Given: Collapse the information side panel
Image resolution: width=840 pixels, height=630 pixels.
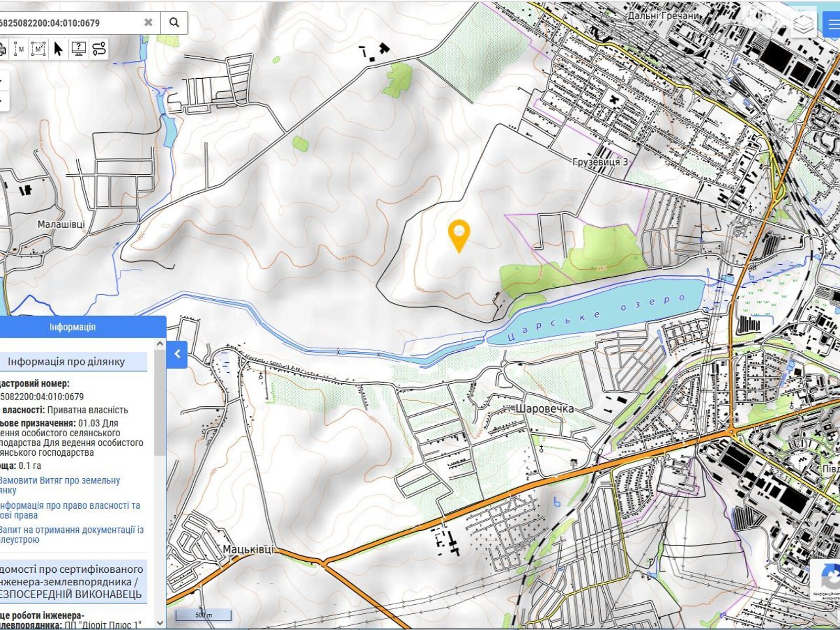Looking at the screenshot, I should 177,354.
